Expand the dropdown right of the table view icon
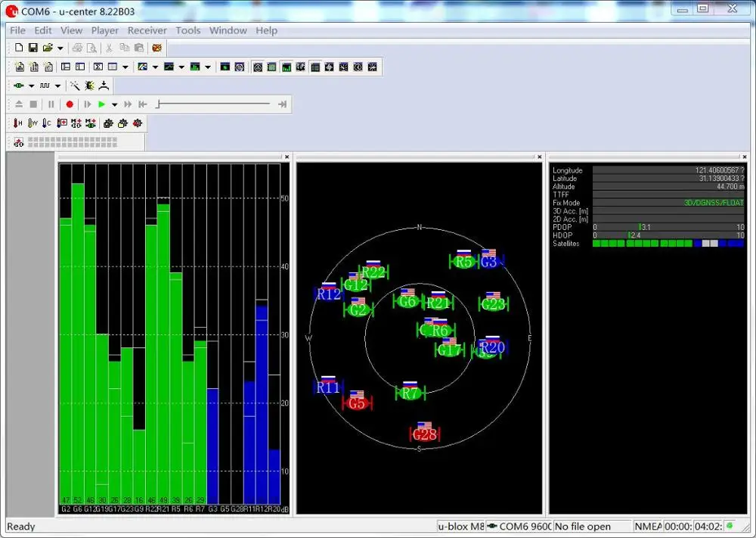This screenshot has width=756, height=538. point(125,67)
